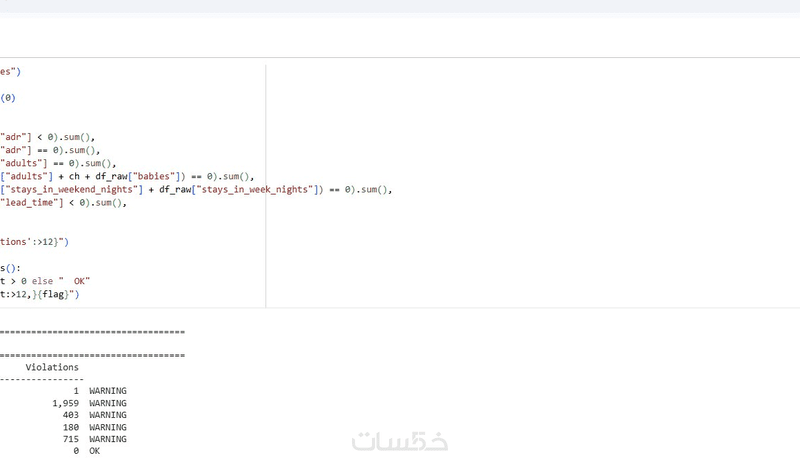
Task: Click the {flag}") print statement line
Action: click(x=40, y=294)
